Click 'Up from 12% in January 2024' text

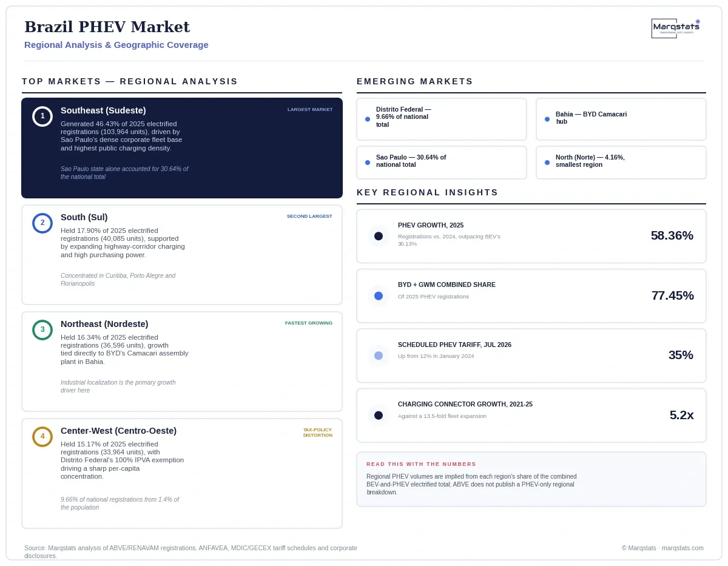pyautogui.click(x=436, y=356)
